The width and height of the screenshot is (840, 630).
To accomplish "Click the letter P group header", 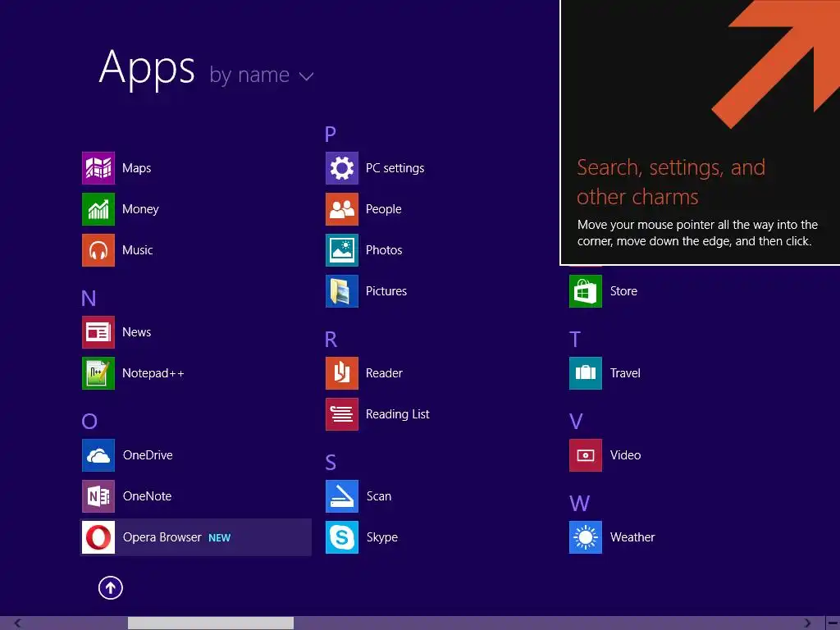I will (331, 134).
